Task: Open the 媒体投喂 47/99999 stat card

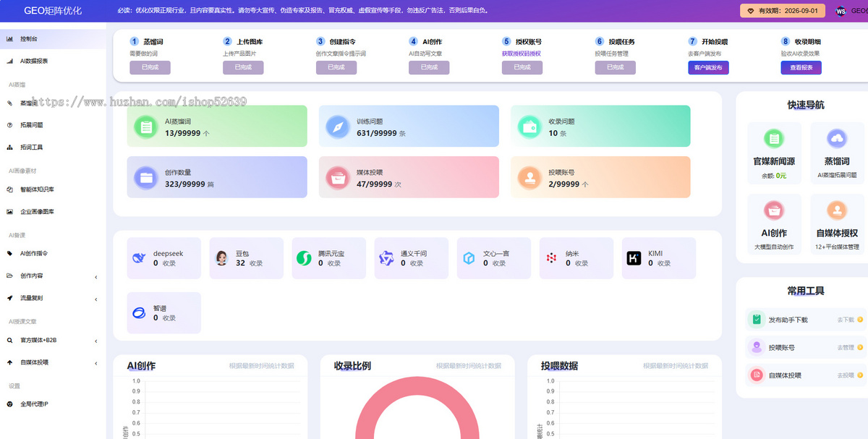Action: [409, 177]
